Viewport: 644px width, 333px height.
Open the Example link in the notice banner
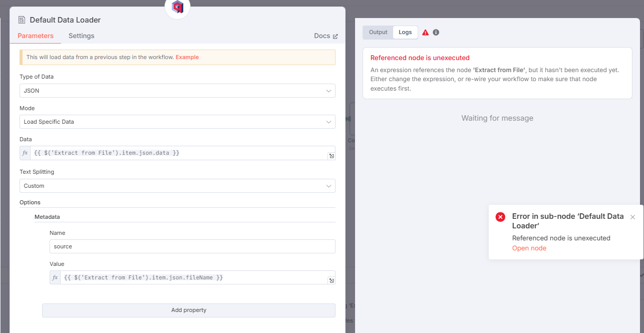pos(187,57)
